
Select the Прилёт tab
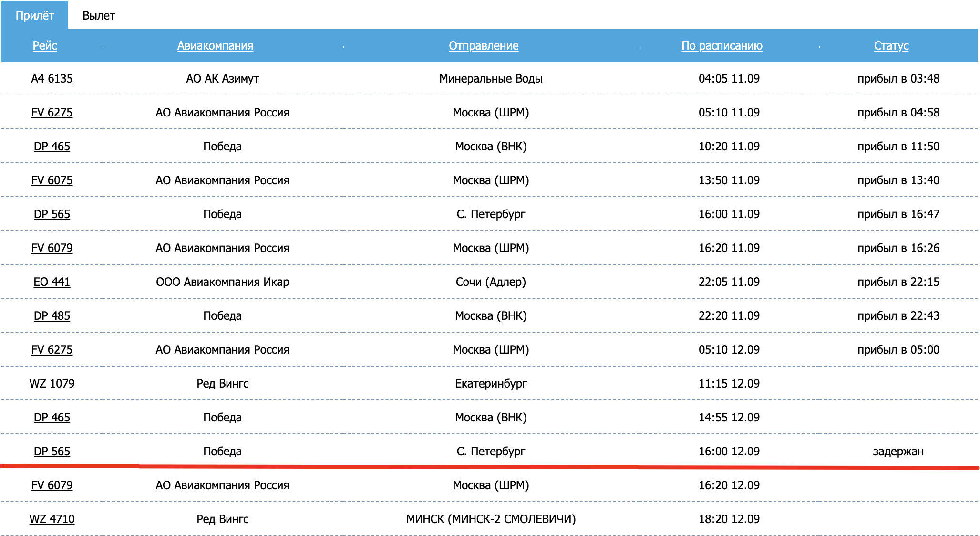coord(35,16)
